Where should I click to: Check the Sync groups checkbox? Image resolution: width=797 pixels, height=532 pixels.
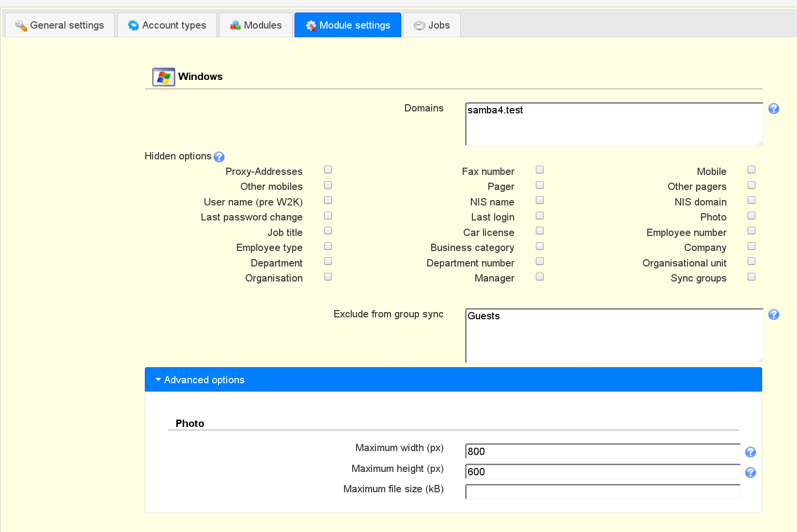(751, 277)
